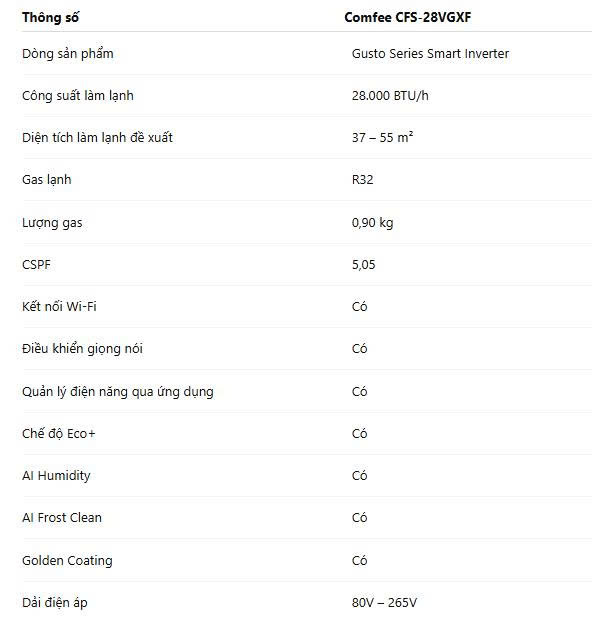Click the 'R32' gas value
Viewport: 599px width, 618px height.
(x=362, y=180)
